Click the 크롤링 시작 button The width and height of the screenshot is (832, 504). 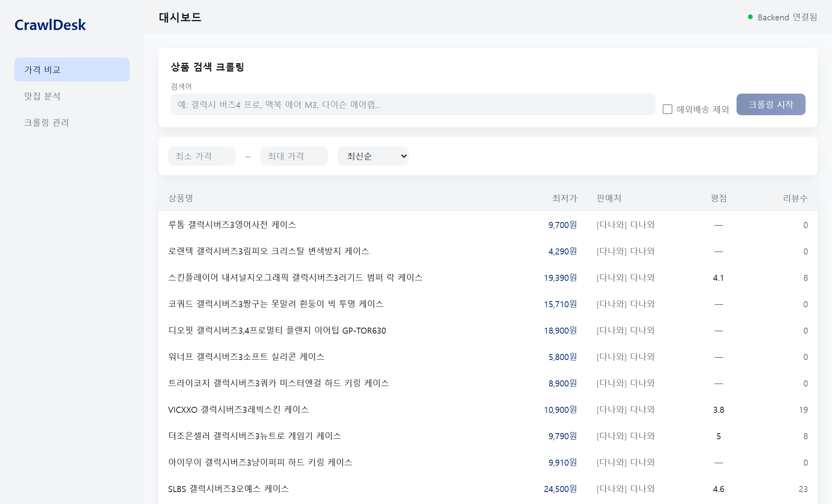click(x=771, y=104)
